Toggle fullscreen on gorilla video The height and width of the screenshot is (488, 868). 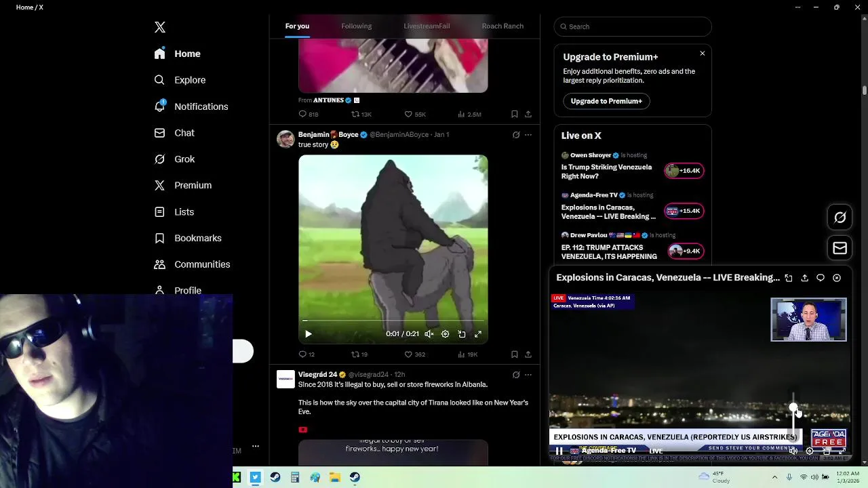(478, 334)
